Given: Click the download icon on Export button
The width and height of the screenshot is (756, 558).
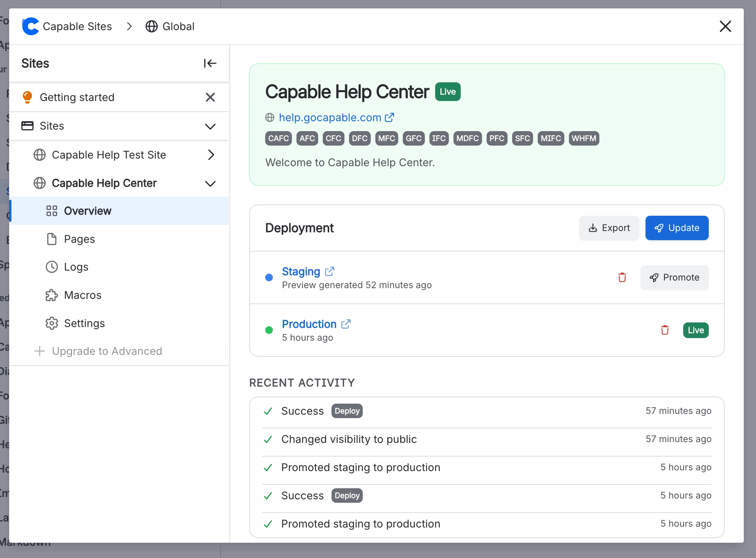Looking at the screenshot, I should [x=593, y=228].
